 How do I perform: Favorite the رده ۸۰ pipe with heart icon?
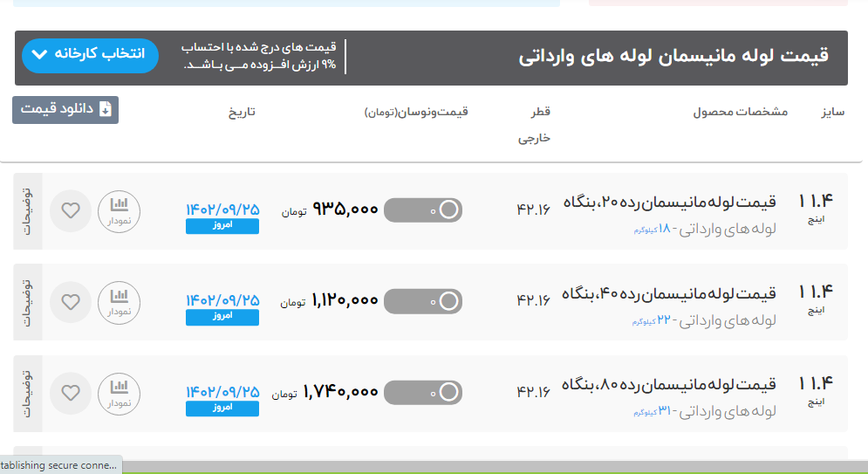71,393
